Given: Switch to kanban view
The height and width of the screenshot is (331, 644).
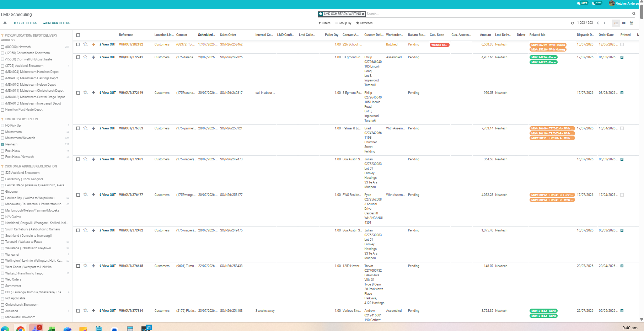Looking at the screenshot, I should 624,23.
